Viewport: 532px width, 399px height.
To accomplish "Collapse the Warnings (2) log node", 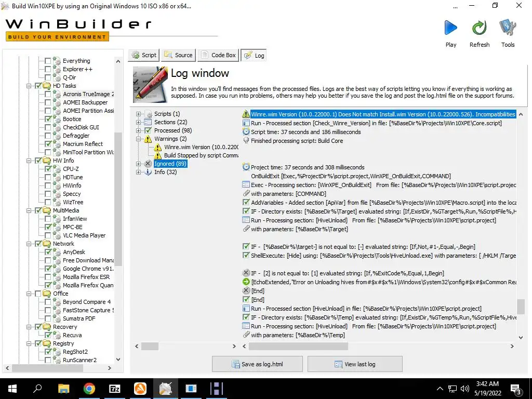I will point(138,139).
